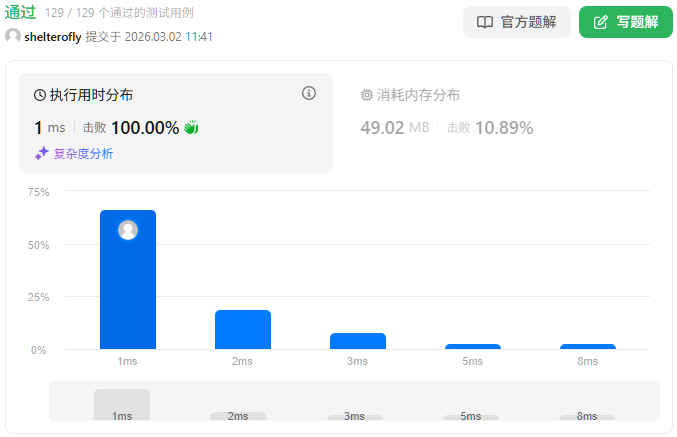Click the info icon in runtime card
Viewport: 677px width, 437px height.
coord(309,93)
